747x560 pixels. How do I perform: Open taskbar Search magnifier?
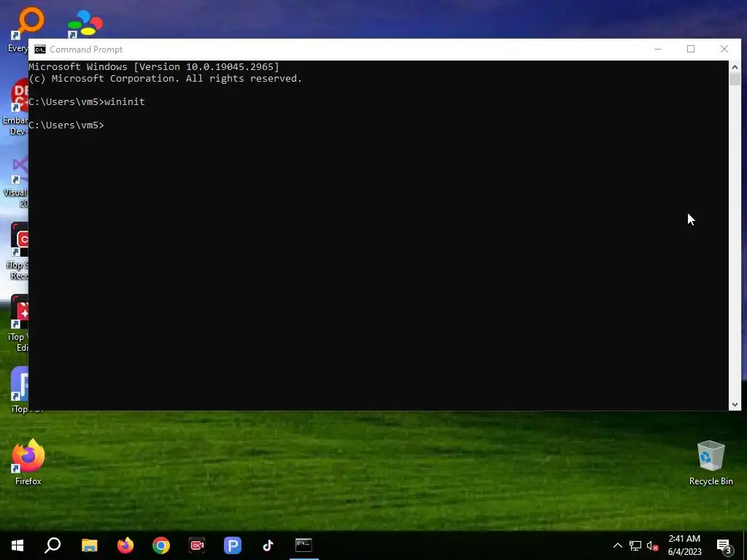(x=53, y=545)
